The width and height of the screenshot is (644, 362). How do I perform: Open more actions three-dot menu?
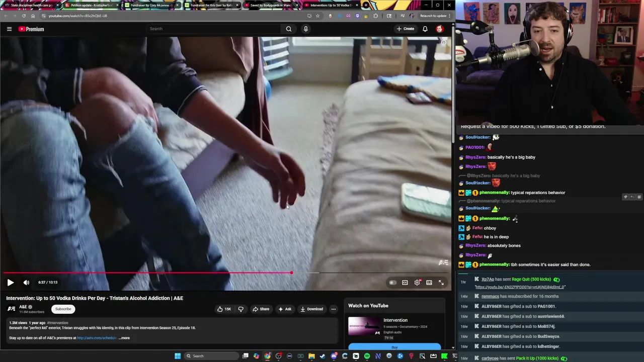[x=334, y=309]
